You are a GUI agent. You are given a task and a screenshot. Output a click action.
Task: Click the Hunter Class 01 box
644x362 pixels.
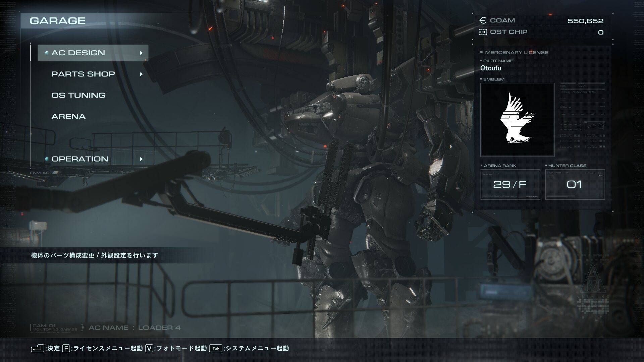pos(575,184)
